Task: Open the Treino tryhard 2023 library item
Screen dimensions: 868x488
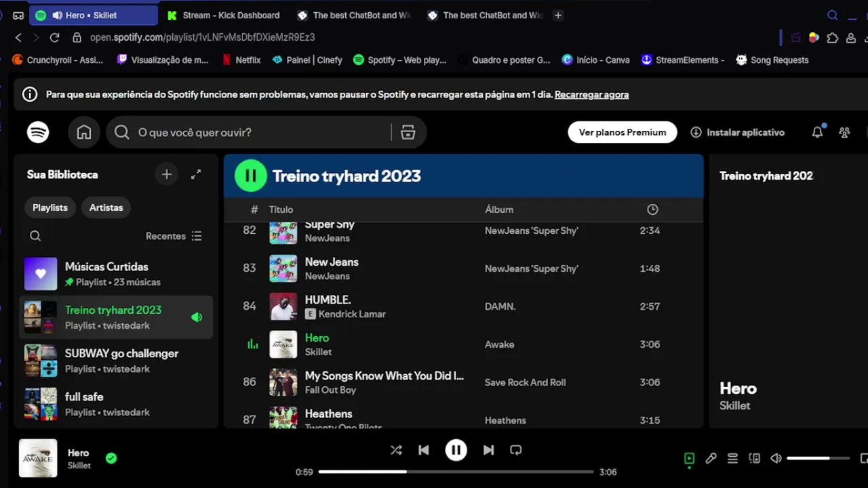Action: click(x=116, y=317)
